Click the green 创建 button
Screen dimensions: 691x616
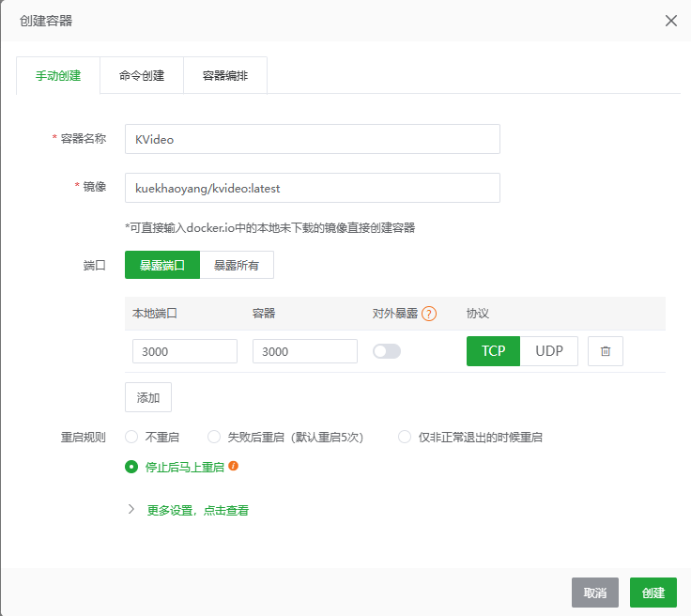click(653, 593)
